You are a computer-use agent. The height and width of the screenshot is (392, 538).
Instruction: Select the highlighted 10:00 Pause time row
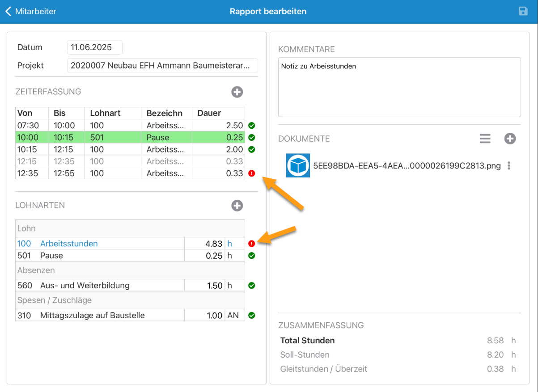point(130,137)
